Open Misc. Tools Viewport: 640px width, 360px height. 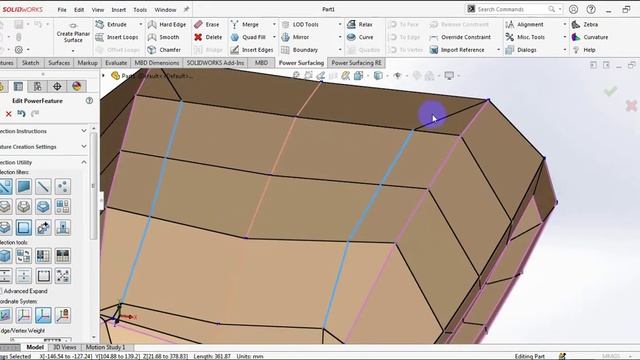525,37
